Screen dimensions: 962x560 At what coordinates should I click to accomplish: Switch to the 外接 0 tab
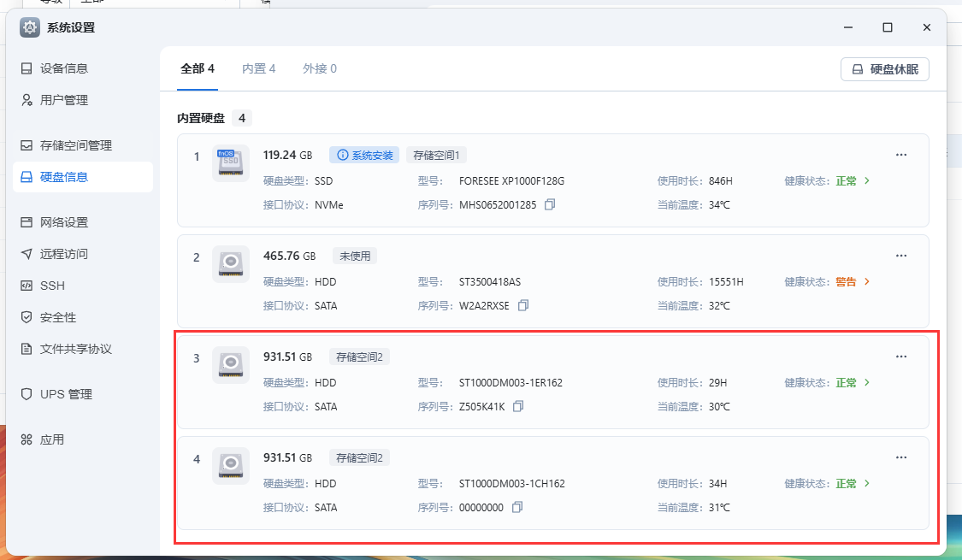point(320,68)
